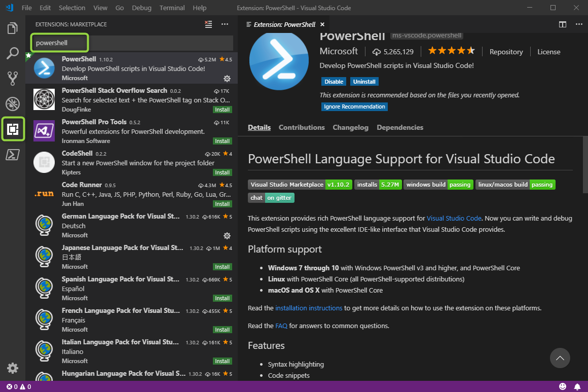Click the Split Editor icon
588x392 pixels.
click(562, 24)
